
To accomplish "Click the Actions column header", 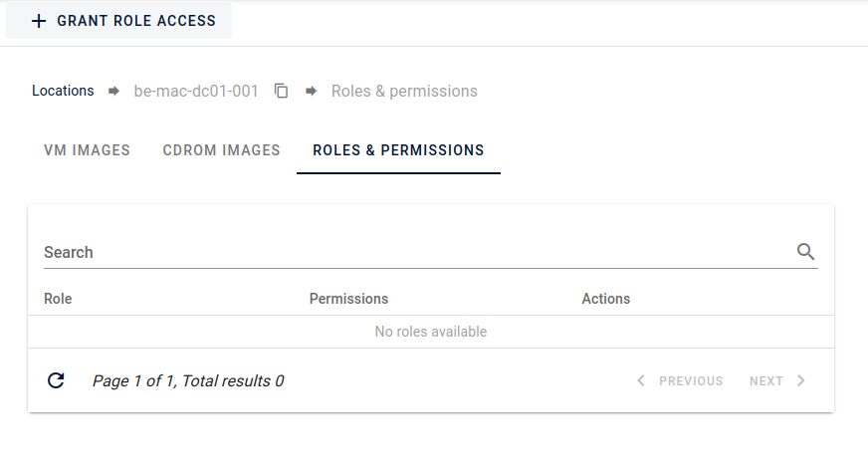I will coord(605,299).
